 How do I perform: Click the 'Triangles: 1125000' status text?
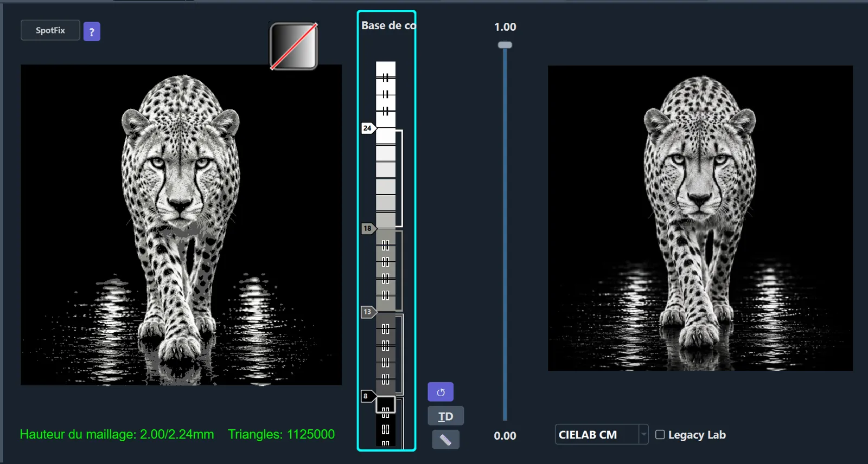click(281, 434)
